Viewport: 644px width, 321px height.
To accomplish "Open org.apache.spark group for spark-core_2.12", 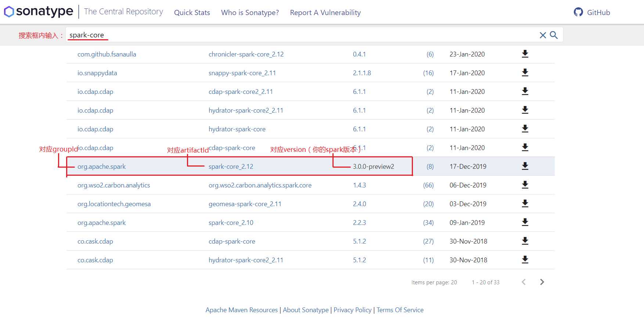I will tap(101, 167).
